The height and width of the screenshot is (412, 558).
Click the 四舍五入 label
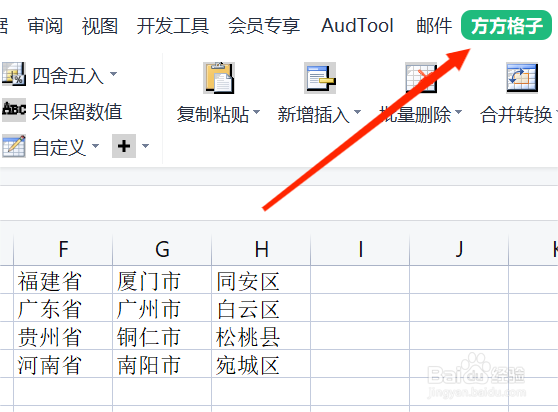pyautogui.click(x=68, y=76)
